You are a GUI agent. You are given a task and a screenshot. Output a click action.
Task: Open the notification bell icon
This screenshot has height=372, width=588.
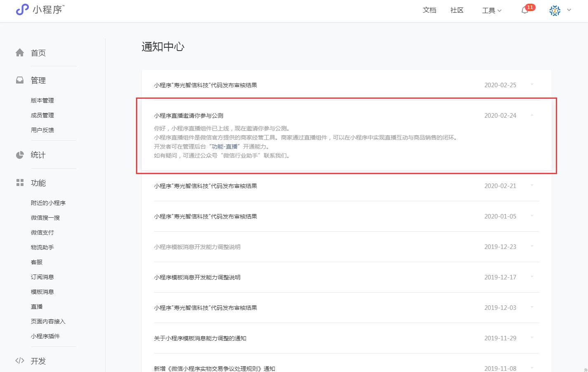point(525,10)
